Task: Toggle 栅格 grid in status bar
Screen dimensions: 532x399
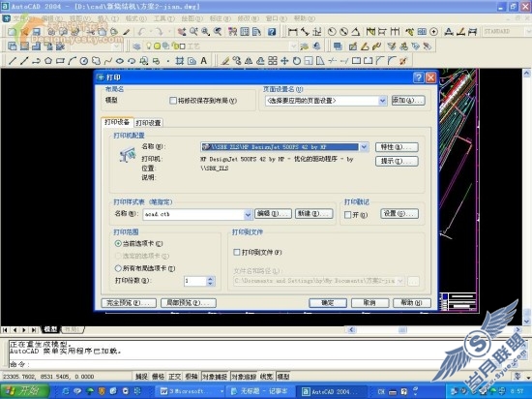Action: (158, 377)
